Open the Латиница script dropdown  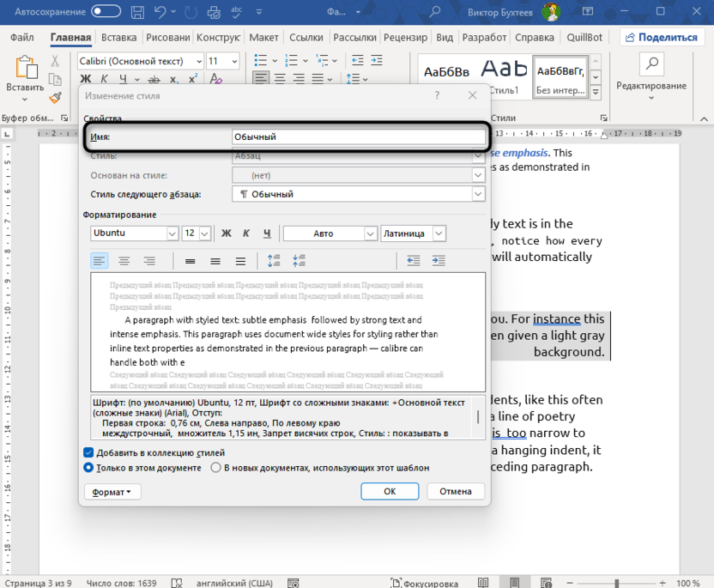tap(439, 233)
